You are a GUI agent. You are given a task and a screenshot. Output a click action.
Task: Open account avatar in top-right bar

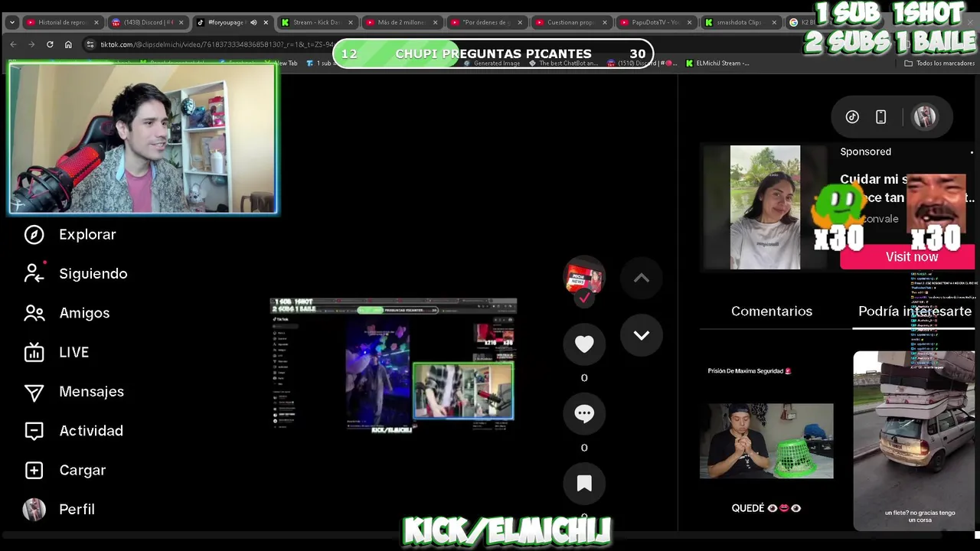pyautogui.click(x=925, y=117)
